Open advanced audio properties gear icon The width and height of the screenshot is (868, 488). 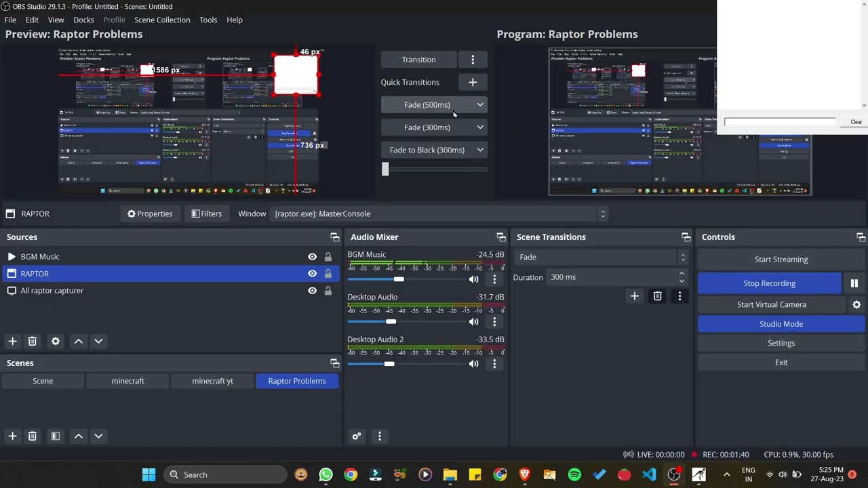[x=357, y=436]
